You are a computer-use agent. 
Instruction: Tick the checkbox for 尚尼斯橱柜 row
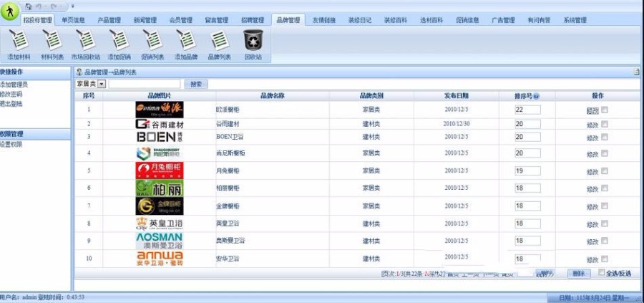[604, 153]
